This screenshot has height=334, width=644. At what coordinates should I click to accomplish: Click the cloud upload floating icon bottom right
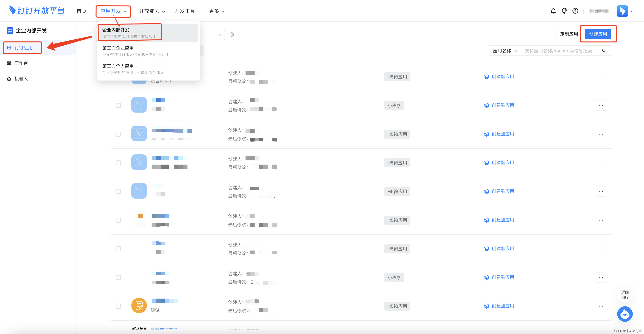tap(625, 314)
